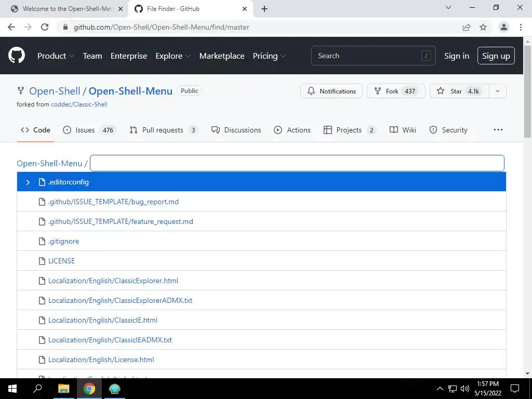Reload the page with refresh icon
Image resolution: width=532 pixels, height=399 pixels.
pyautogui.click(x=45, y=27)
